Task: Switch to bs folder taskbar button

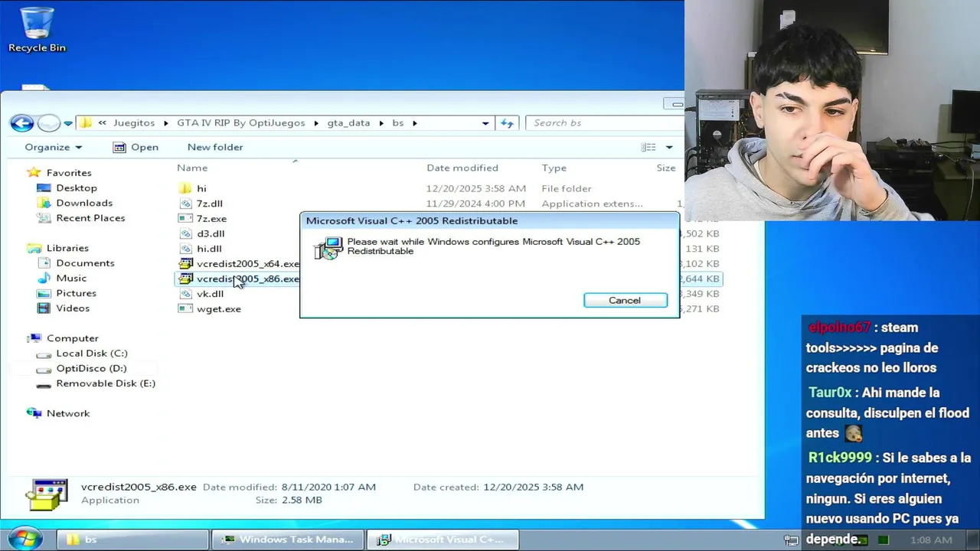Action: pyautogui.click(x=132, y=540)
